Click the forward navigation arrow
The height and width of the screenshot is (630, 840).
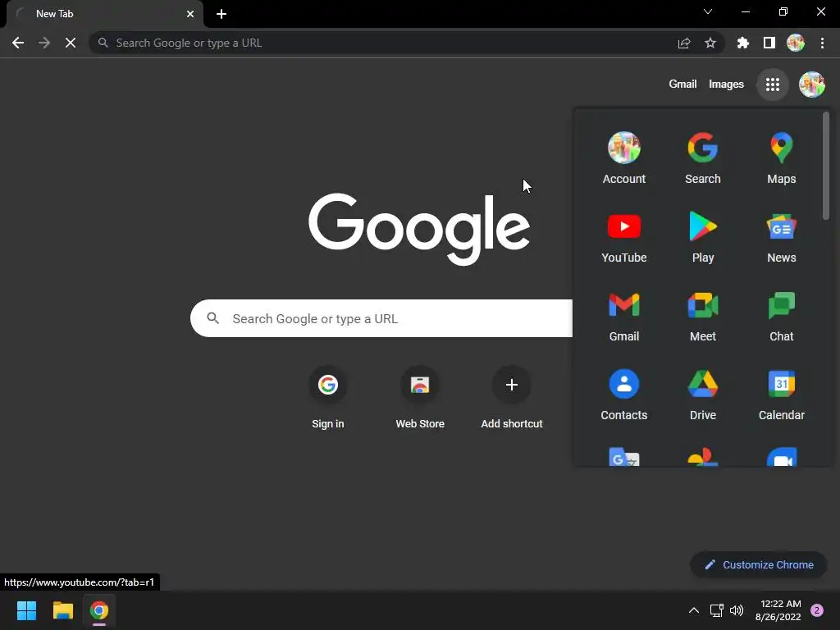44,43
